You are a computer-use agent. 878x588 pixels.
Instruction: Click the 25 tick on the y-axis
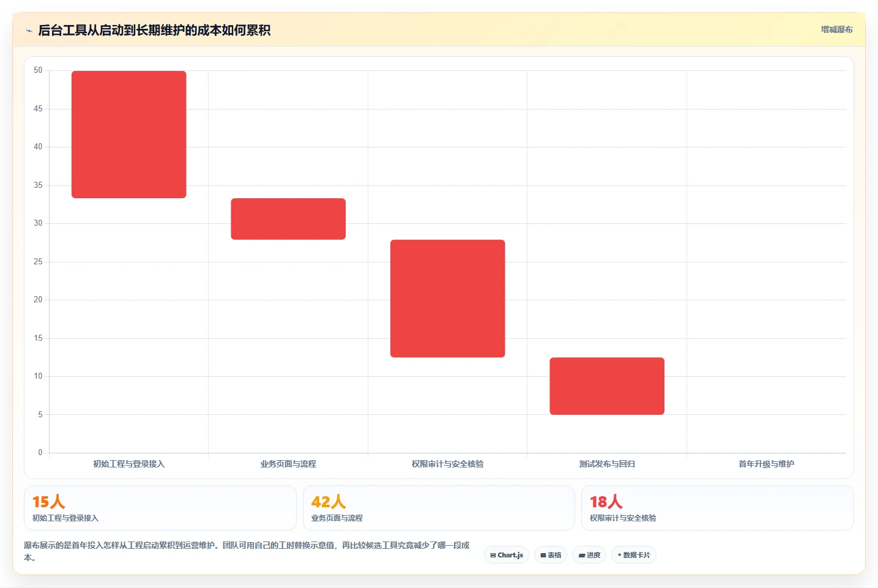(38, 262)
